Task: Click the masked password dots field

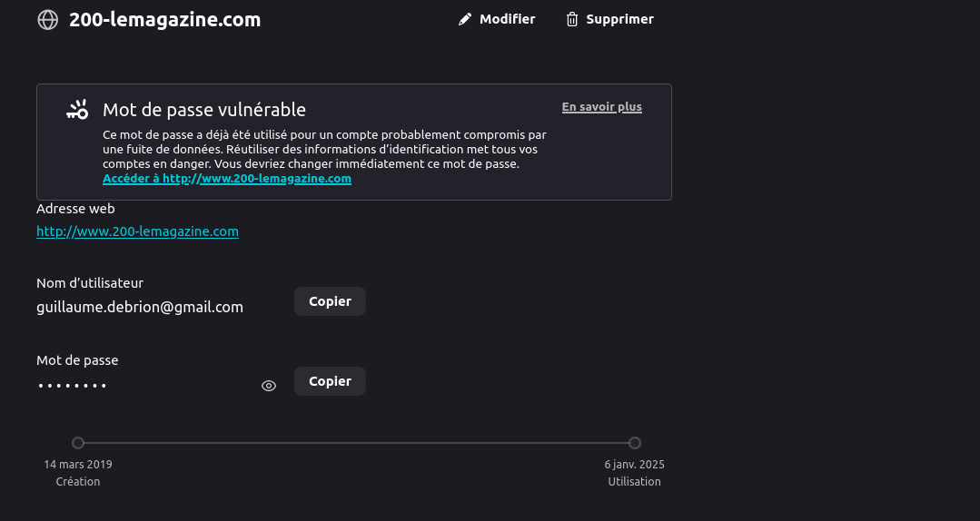Action: (x=73, y=386)
